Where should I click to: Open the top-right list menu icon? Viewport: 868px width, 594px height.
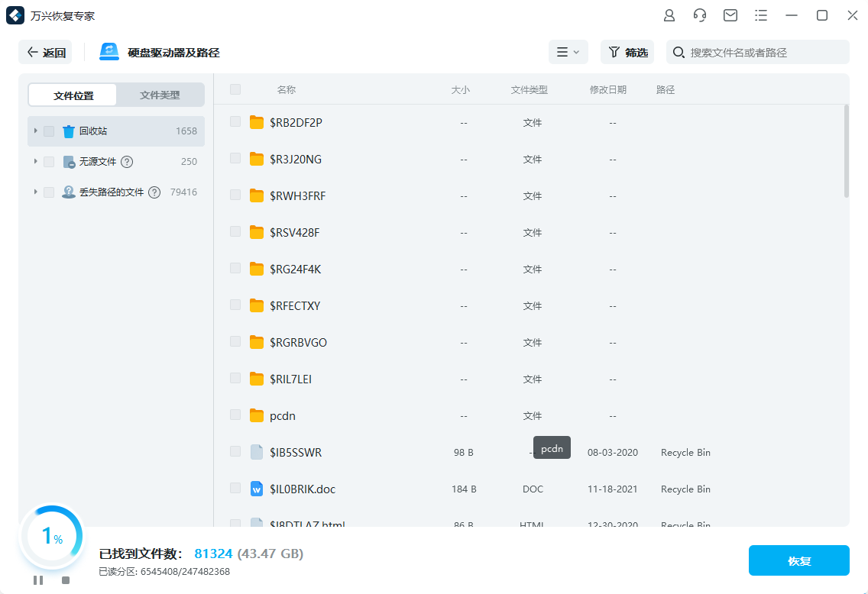[760, 15]
